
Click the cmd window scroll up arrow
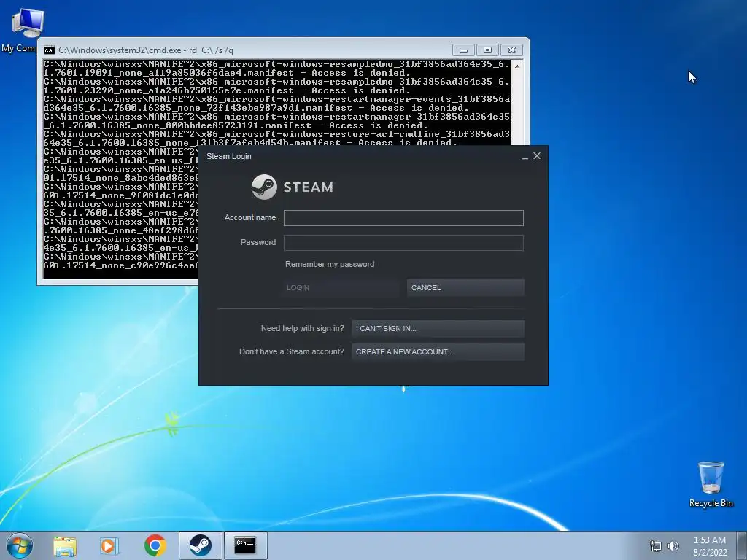point(517,66)
